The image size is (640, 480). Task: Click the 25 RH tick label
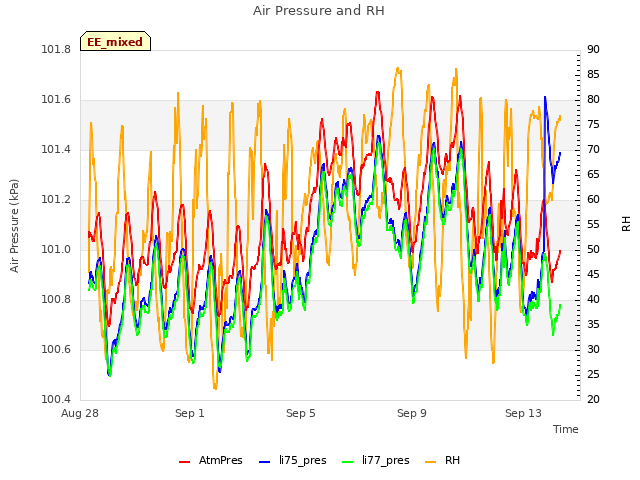pyautogui.click(x=593, y=374)
